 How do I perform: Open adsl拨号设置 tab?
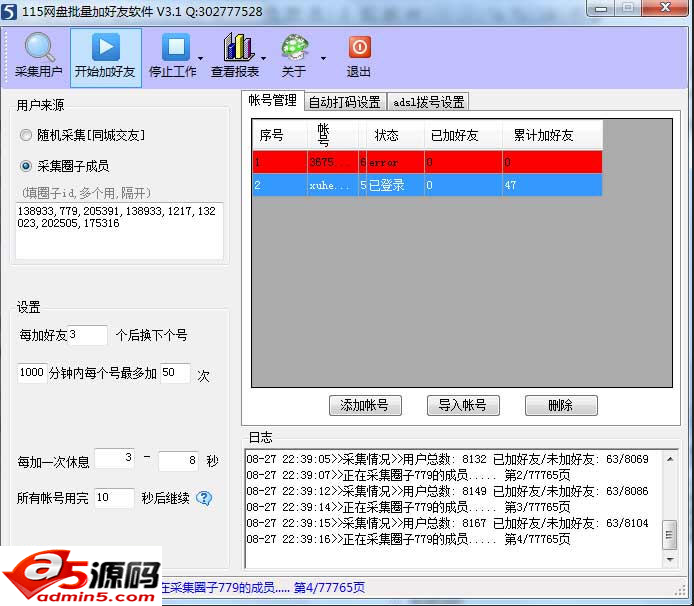tap(428, 102)
